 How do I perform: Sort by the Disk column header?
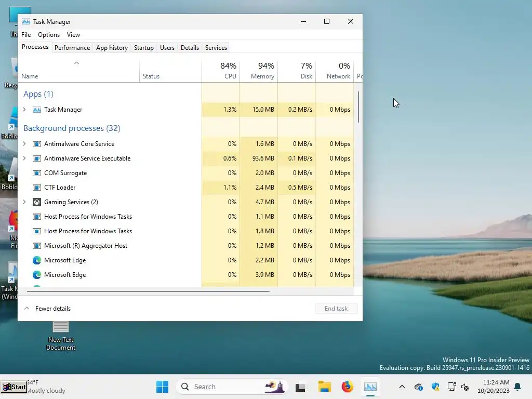pos(297,71)
